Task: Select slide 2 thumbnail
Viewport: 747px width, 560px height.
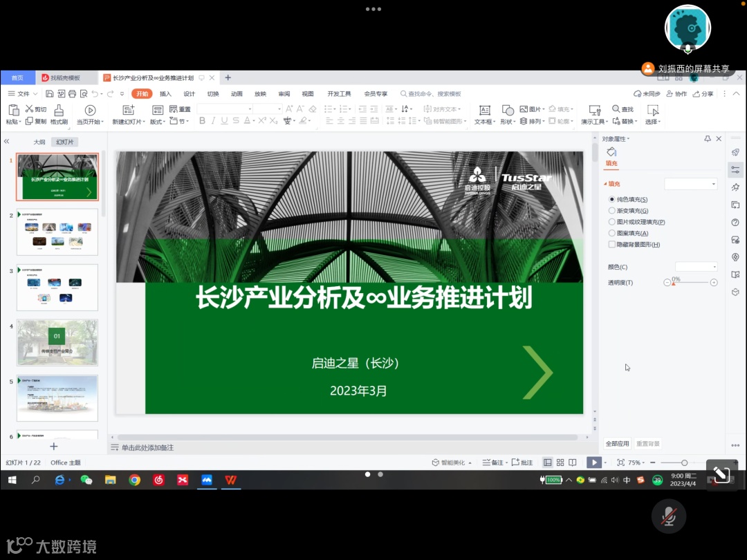Action: tap(57, 232)
